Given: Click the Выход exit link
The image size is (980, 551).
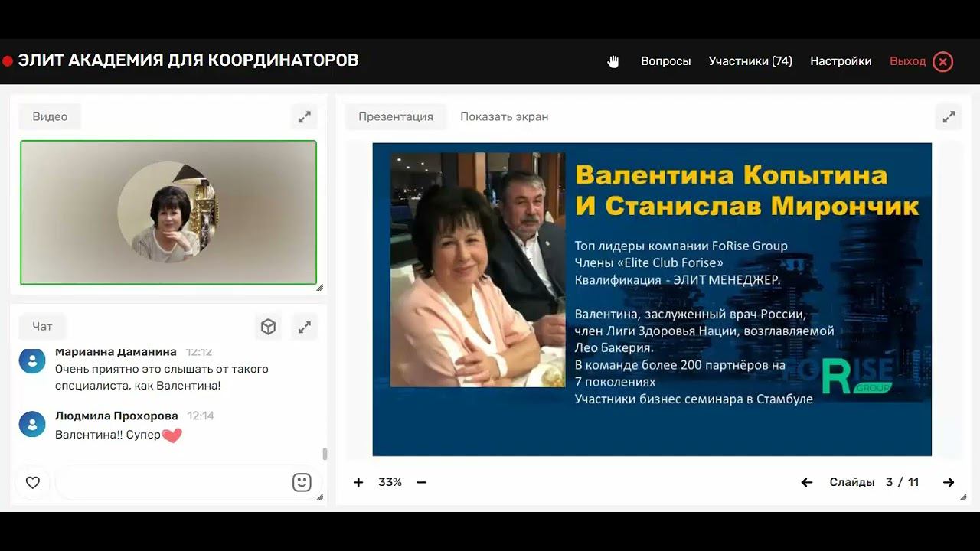Looking at the screenshot, I should coord(907,61).
